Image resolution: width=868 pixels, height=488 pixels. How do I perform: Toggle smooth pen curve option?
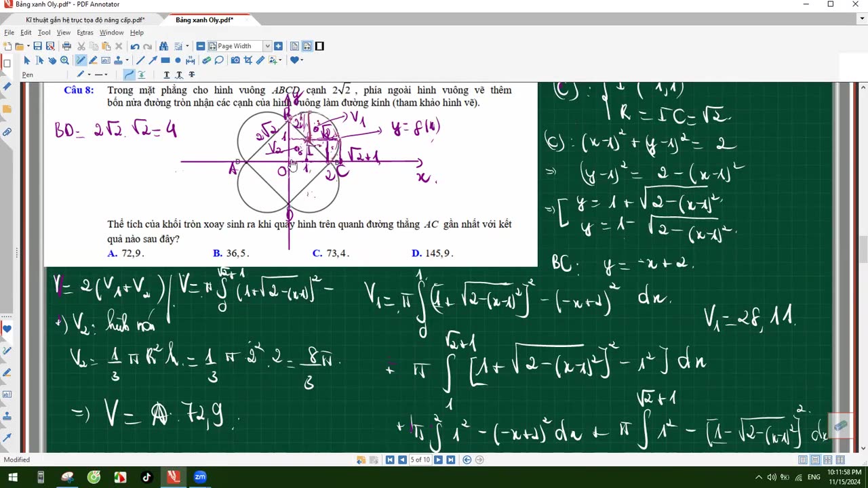coord(130,75)
